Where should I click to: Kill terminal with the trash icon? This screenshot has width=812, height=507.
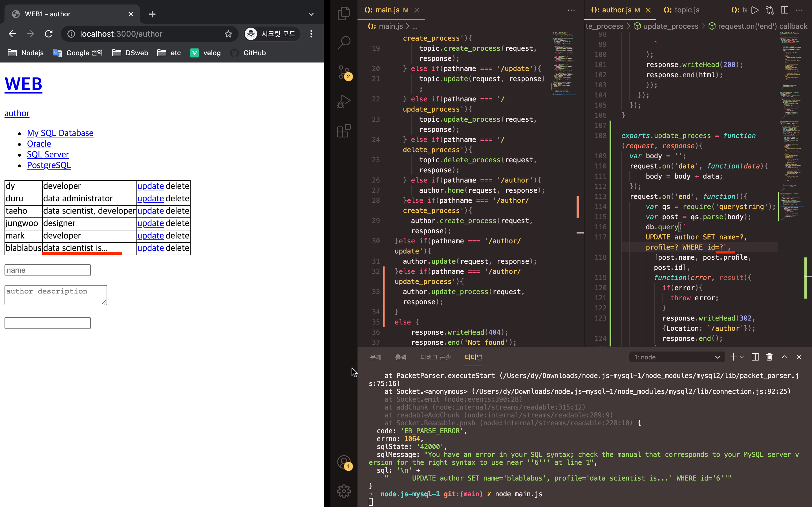[x=769, y=357]
